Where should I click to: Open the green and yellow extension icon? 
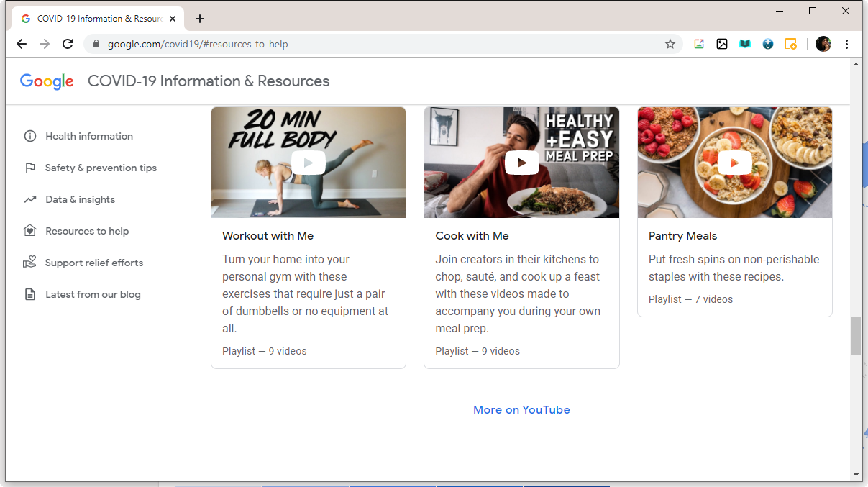pos(699,44)
